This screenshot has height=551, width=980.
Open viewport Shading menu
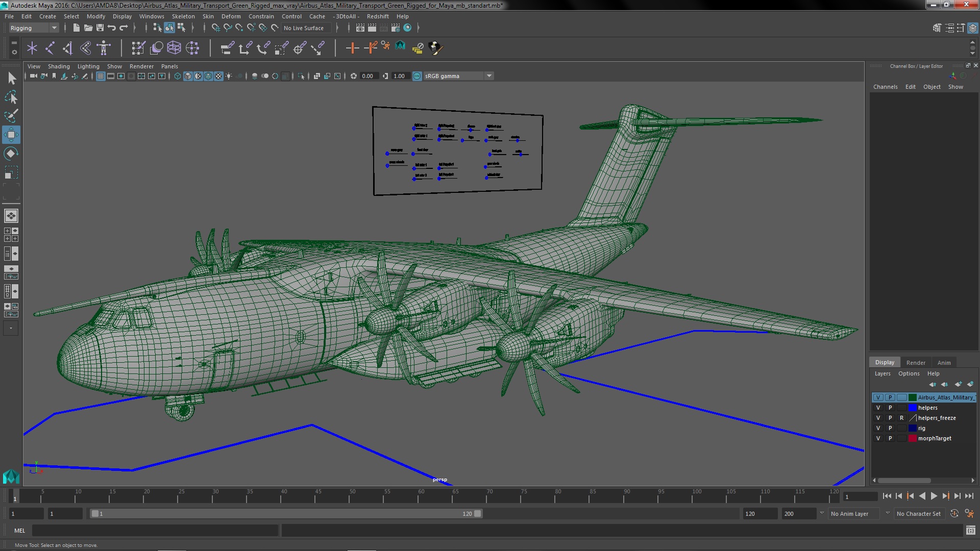(x=59, y=66)
